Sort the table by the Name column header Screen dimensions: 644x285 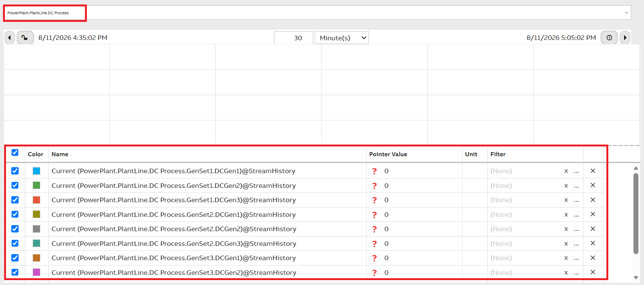[60, 154]
